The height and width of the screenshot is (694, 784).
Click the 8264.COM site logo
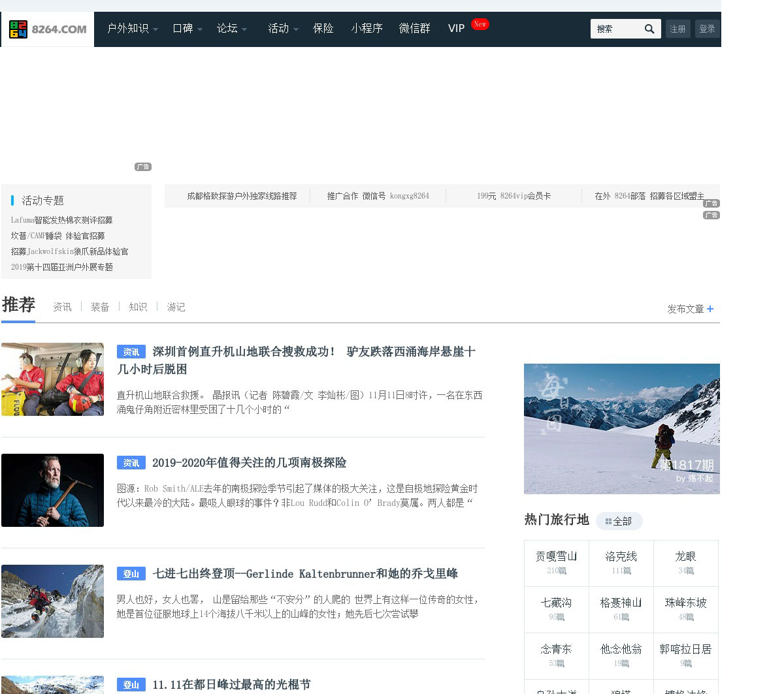coord(48,29)
